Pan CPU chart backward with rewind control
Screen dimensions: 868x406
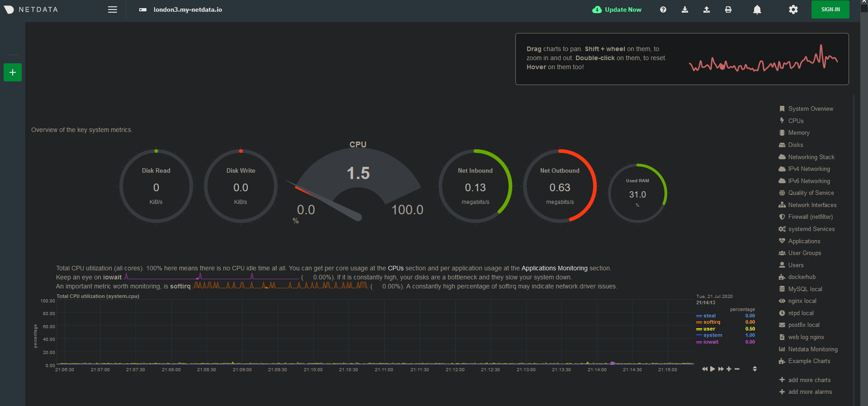(x=704, y=369)
